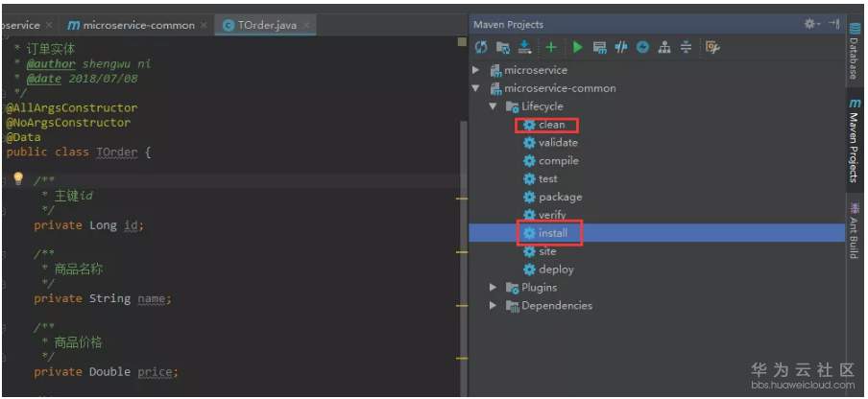
Task: Open Maven settings wrench icon
Action: tap(711, 48)
